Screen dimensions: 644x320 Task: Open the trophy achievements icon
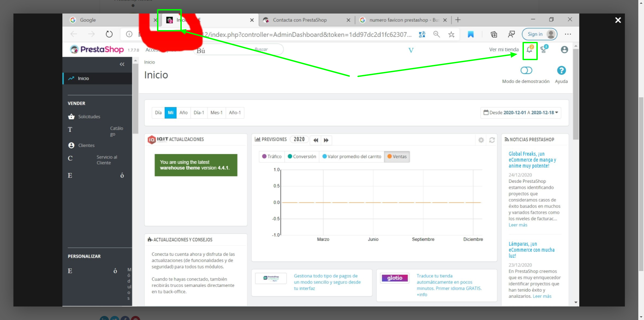544,49
